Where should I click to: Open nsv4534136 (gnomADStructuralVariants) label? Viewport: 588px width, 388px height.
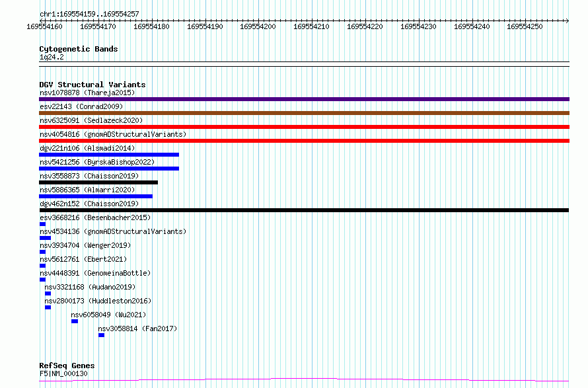click(x=113, y=231)
